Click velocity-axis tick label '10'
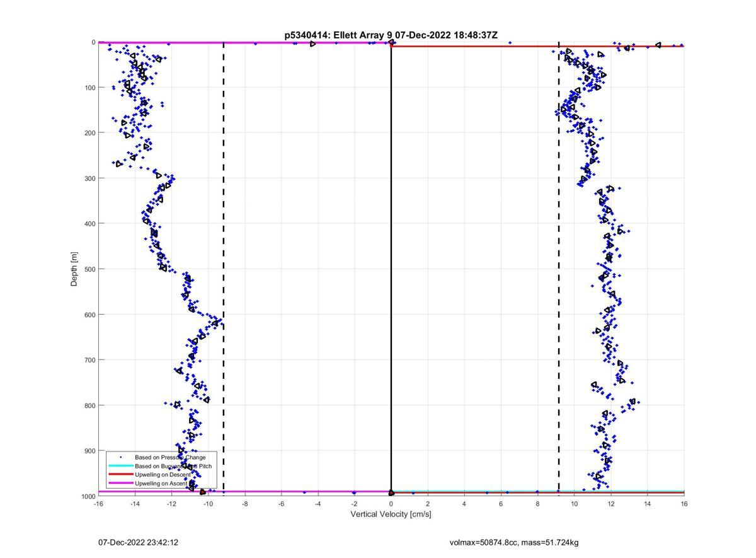 click(574, 504)
